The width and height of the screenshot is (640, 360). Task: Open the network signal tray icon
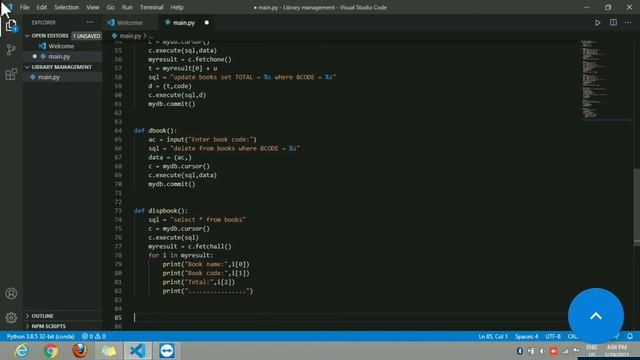tap(565, 351)
